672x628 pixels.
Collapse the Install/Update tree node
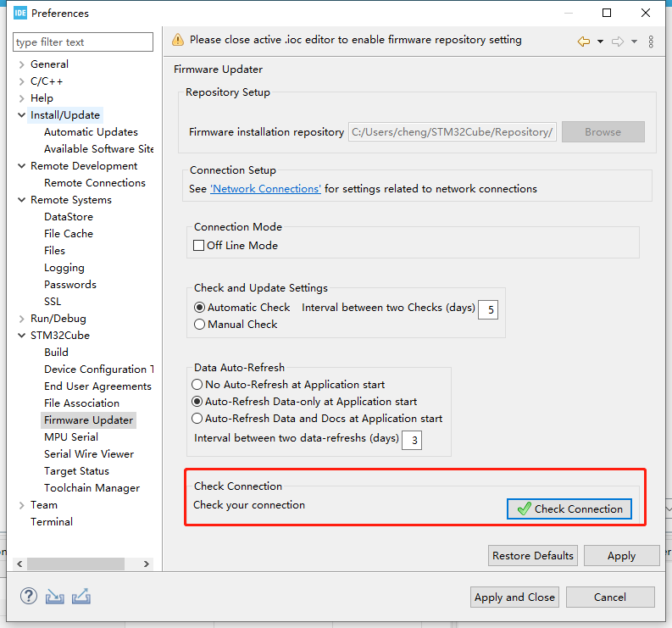point(21,115)
